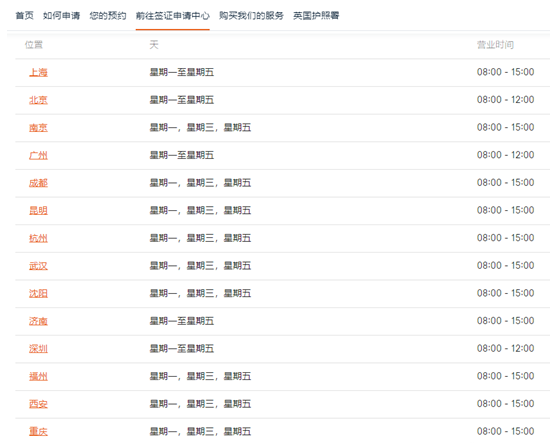This screenshot has height=443, width=550.
Task: Click the 武汉 city link
Action: 38,266
